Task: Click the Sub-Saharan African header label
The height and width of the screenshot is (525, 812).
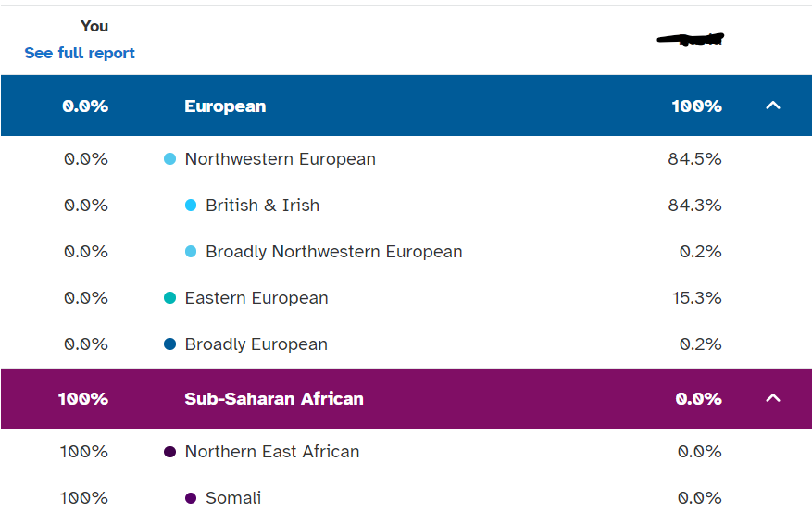Action: 274,398
